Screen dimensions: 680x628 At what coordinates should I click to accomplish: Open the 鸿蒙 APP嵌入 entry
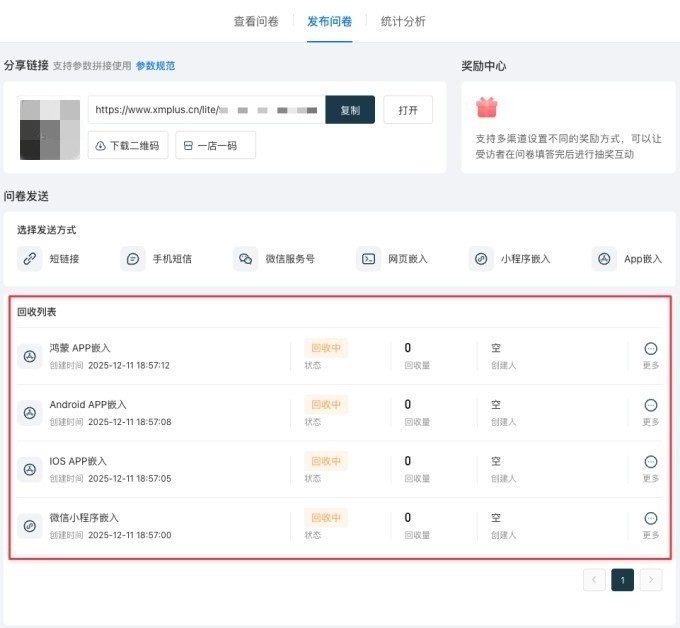tap(80, 348)
